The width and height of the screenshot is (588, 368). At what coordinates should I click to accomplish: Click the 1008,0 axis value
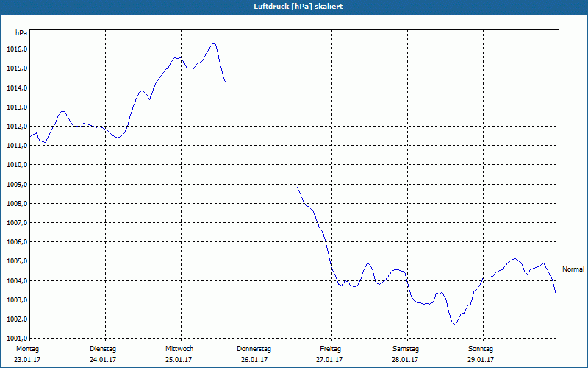point(17,204)
